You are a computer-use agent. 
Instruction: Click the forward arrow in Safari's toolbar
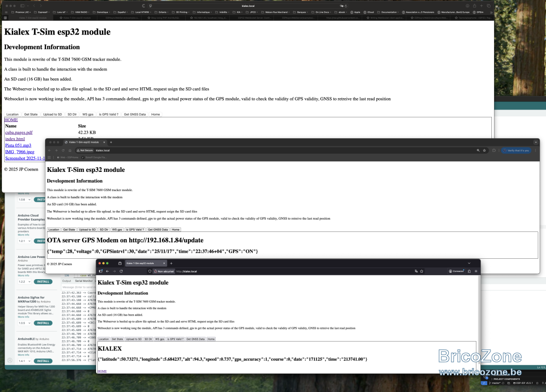click(40, 5)
